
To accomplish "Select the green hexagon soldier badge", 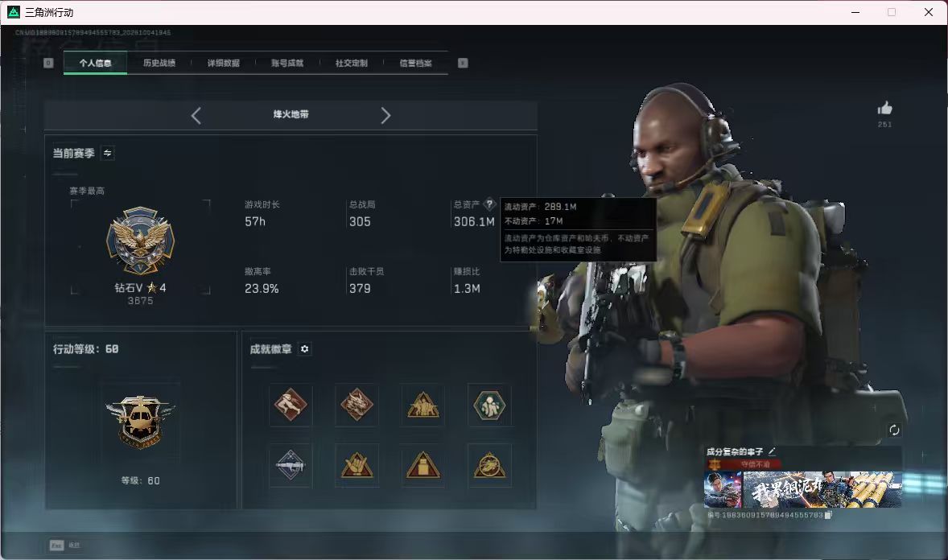I will [489, 406].
